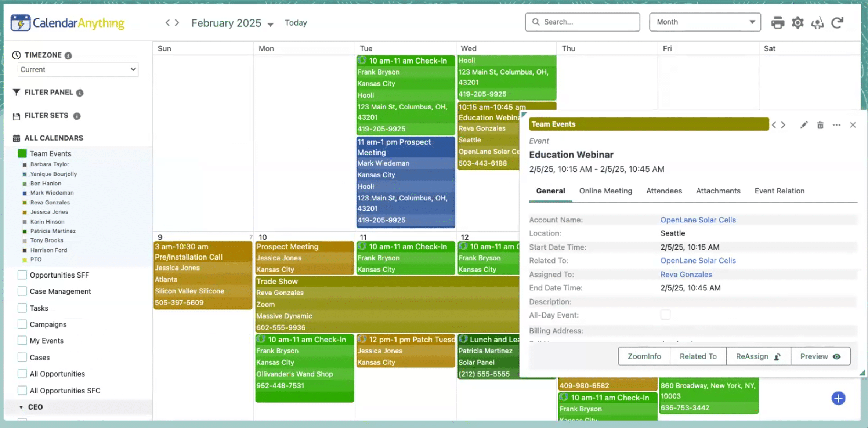Open the Pre/Installation Call event on the 9th
The height and width of the screenshot is (428, 868).
pos(203,275)
